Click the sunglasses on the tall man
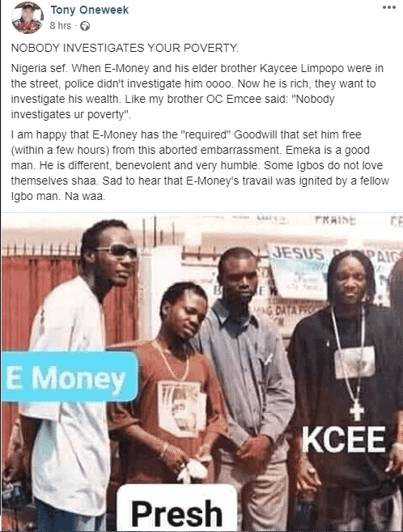This screenshot has width=403, height=532. coord(117,251)
